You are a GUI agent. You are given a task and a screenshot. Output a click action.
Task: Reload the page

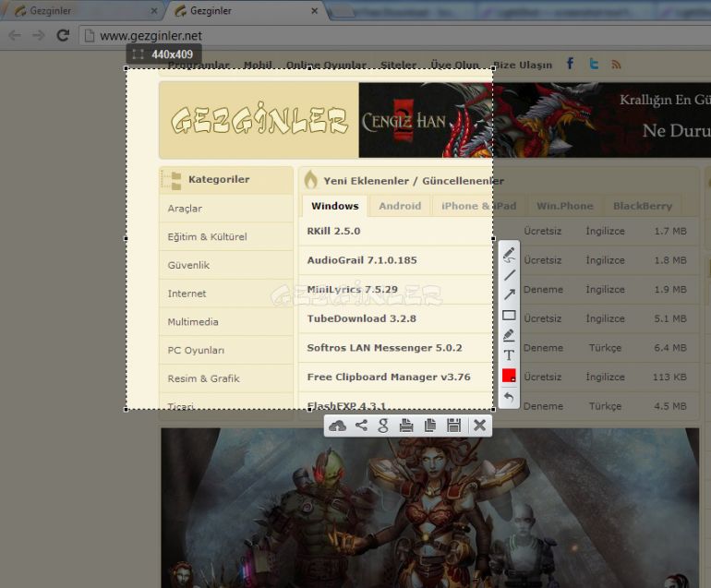[x=63, y=35]
